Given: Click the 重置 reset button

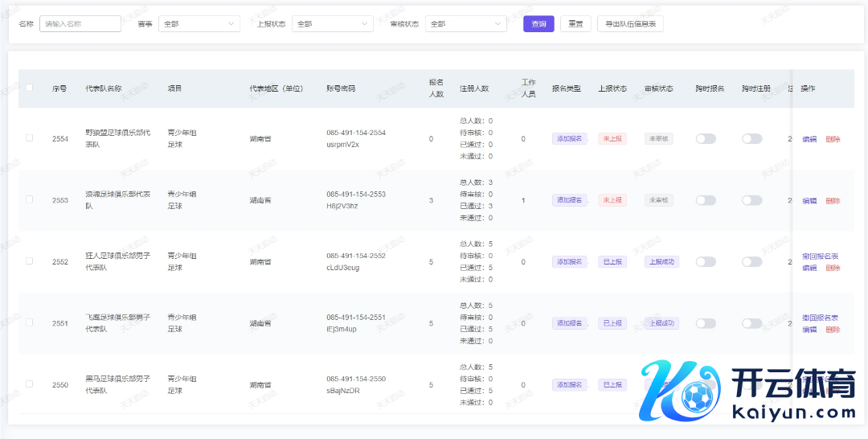Looking at the screenshot, I should pos(575,24).
